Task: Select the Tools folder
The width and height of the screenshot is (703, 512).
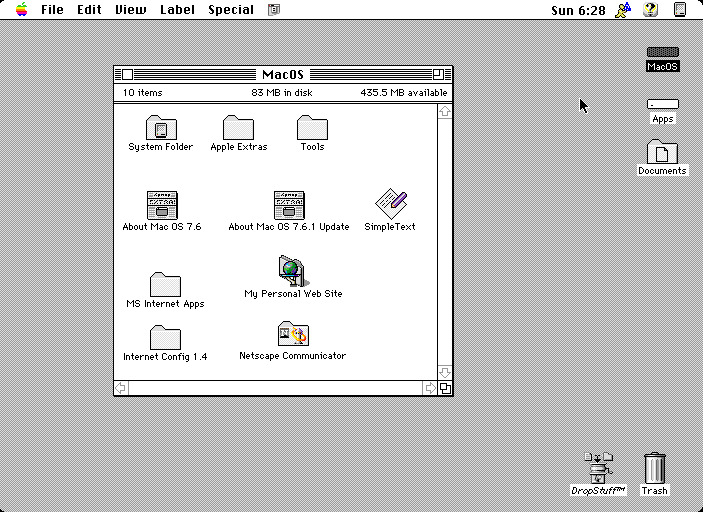Action: [312, 128]
